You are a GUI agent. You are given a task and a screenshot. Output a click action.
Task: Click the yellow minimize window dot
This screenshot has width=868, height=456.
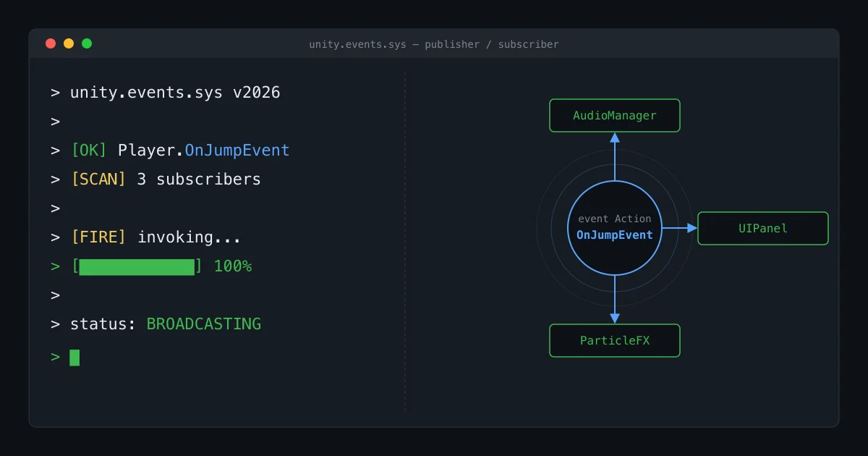69,43
